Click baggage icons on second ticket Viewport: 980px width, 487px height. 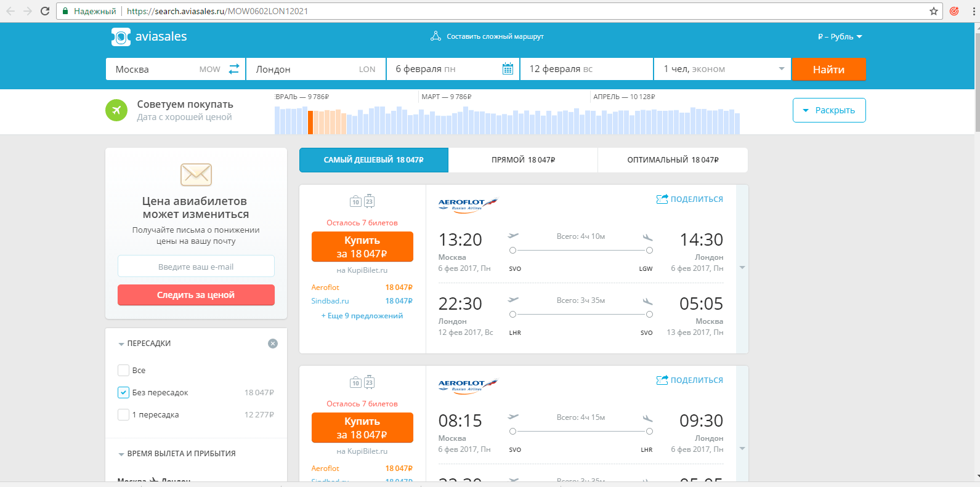click(x=362, y=382)
